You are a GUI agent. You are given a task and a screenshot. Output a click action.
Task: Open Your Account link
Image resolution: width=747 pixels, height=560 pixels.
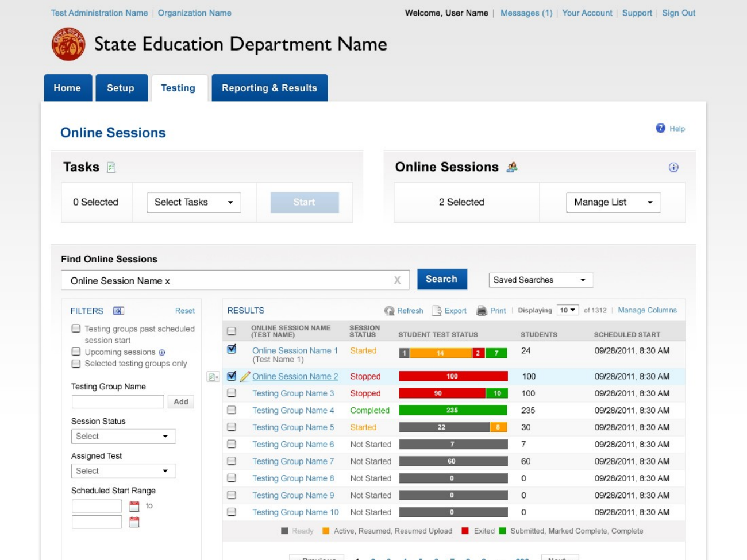pos(587,13)
